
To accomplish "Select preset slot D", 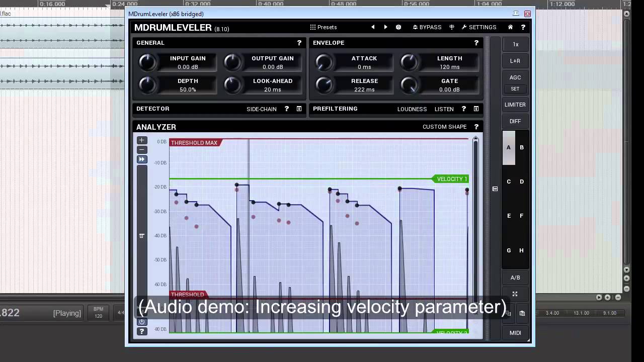I will coord(522,182).
